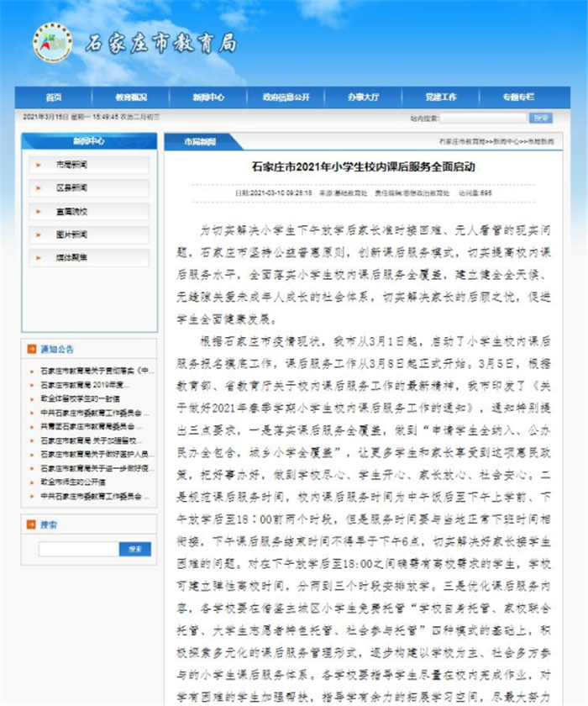Image resolution: width=588 pixels, height=706 pixels.
Task: Go to 新闻中心 in the top navigation
Action: click(x=208, y=97)
